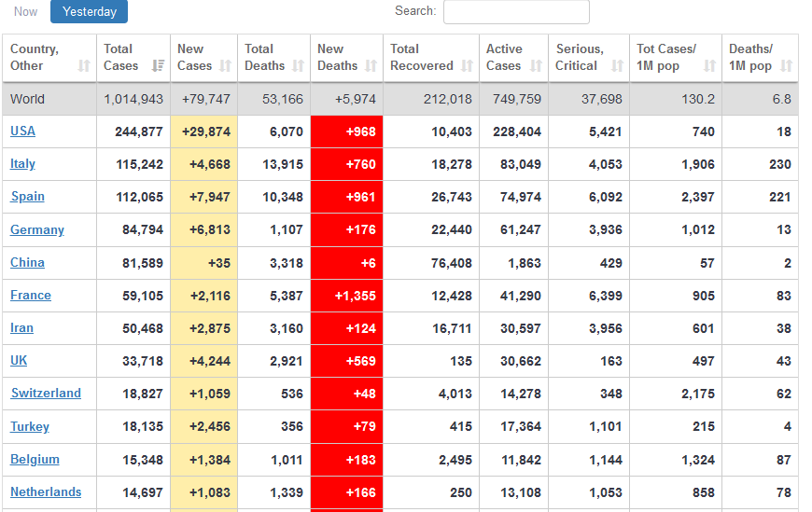This screenshot has height=512, width=812.
Task: Click into the Search input field
Action: [516, 12]
